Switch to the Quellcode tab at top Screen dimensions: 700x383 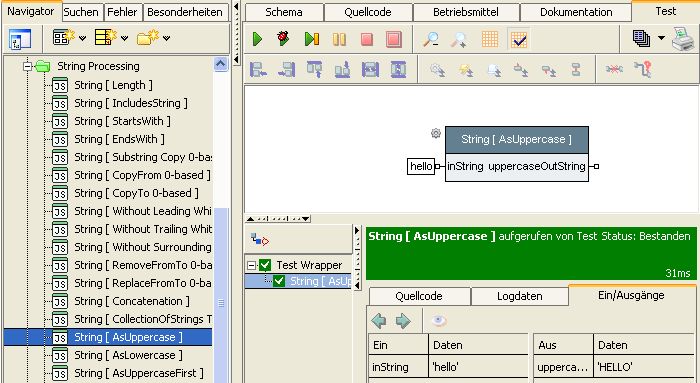(368, 12)
